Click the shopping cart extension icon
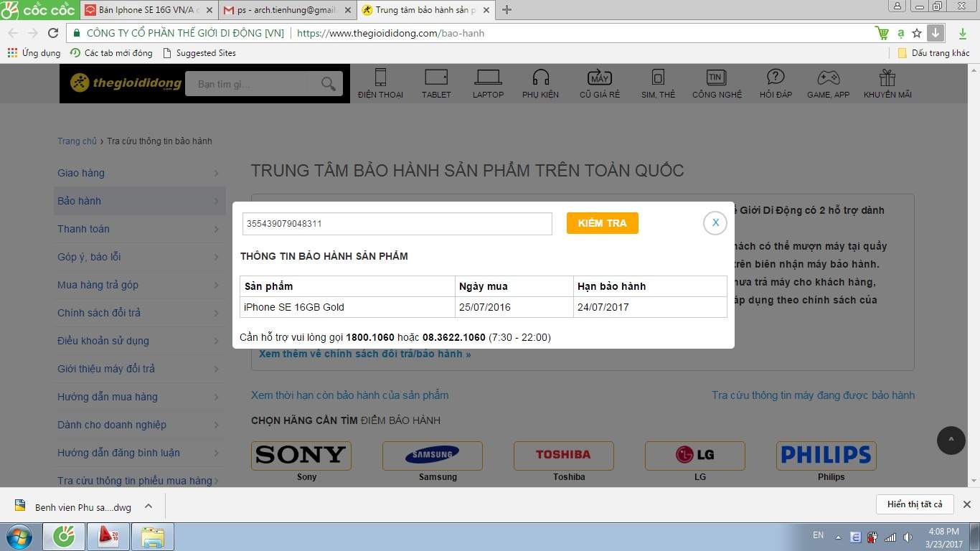Screen dimensions: 980x551 click(x=882, y=33)
